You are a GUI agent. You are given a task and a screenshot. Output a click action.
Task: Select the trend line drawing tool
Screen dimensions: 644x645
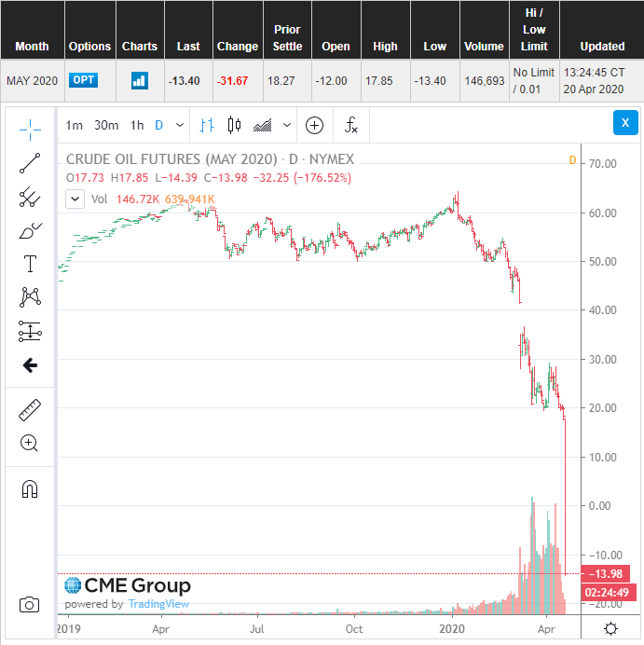pyautogui.click(x=30, y=163)
